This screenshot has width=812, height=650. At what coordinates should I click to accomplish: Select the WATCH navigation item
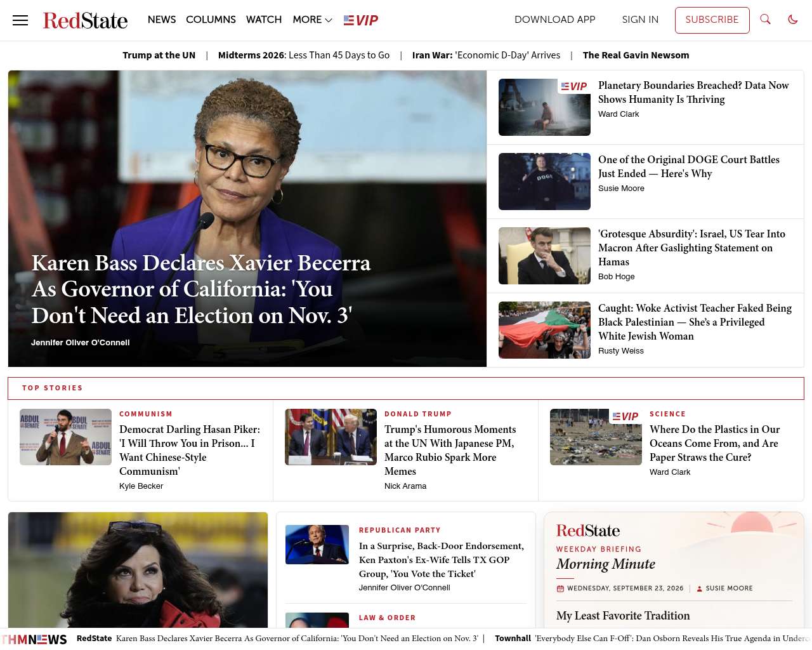coord(264,20)
